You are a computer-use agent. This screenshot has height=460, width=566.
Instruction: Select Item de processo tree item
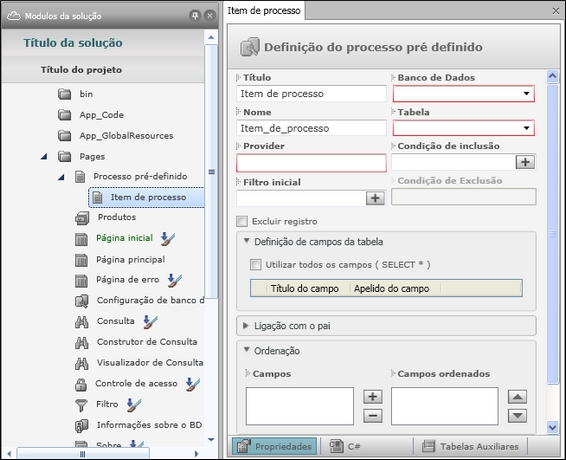click(x=147, y=197)
